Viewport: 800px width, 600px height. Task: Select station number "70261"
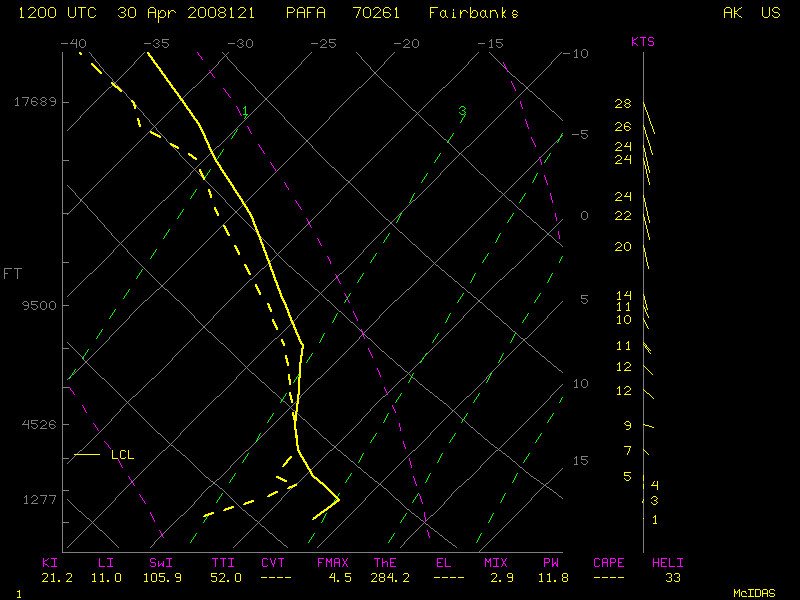(x=376, y=13)
